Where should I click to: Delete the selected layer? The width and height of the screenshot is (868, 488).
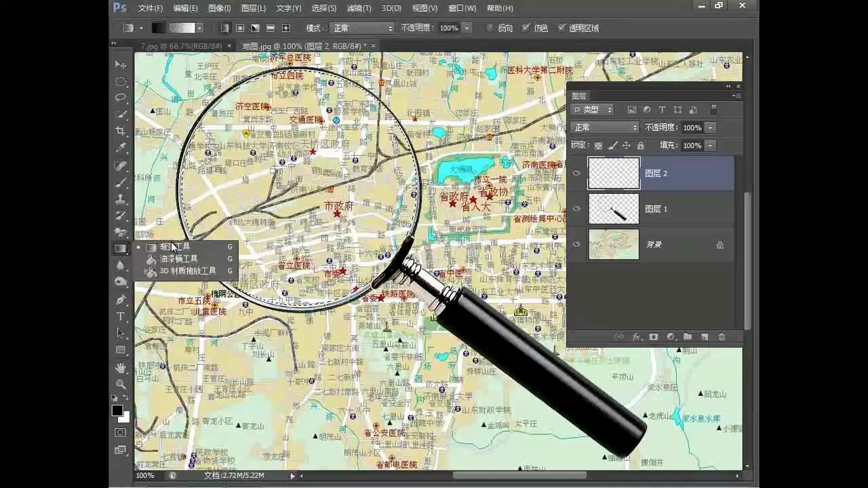(722, 337)
